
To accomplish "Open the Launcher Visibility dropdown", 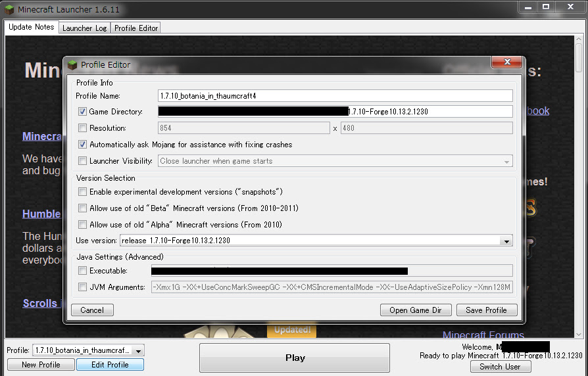I will point(335,161).
